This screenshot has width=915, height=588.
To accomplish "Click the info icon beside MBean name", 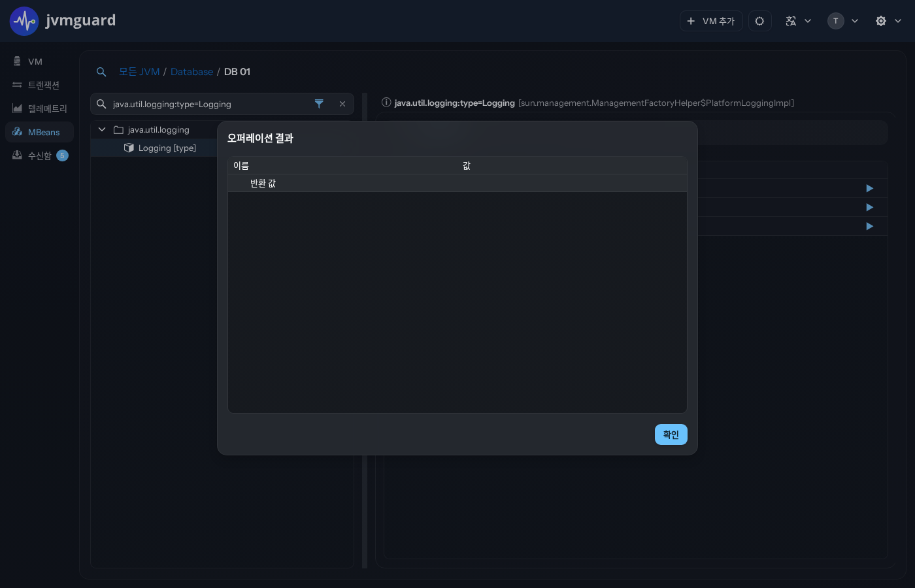I will (x=386, y=103).
